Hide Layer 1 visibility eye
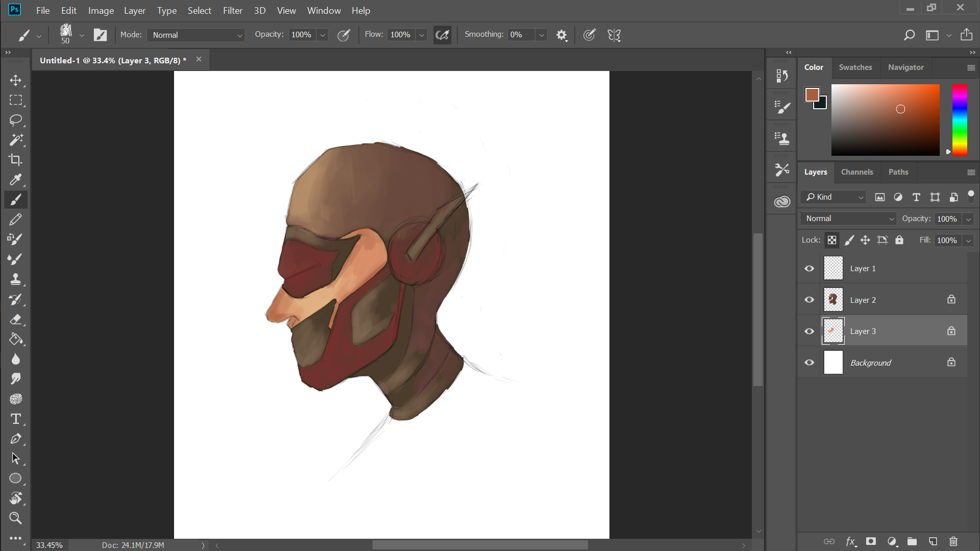 (x=810, y=269)
